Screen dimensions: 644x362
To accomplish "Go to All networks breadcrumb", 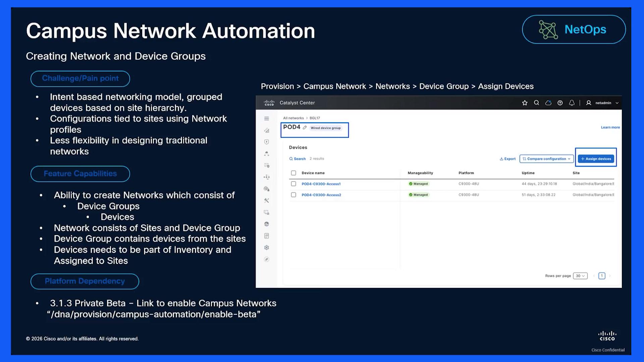I will (x=293, y=118).
